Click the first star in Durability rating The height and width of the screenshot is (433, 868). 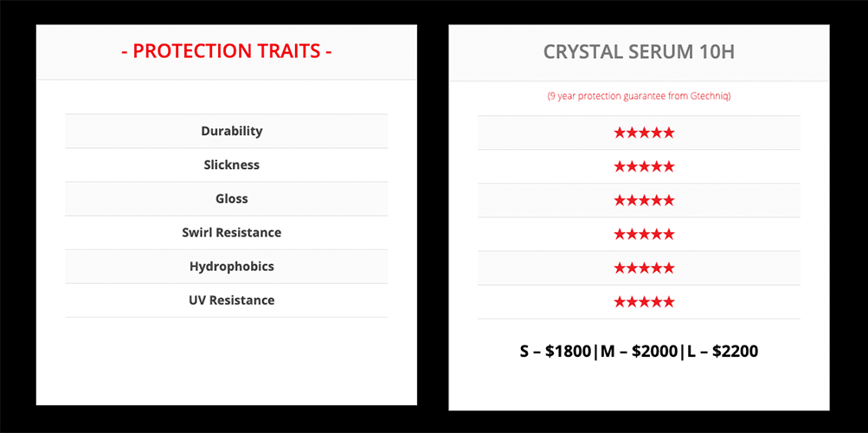[x=620, y=132]
